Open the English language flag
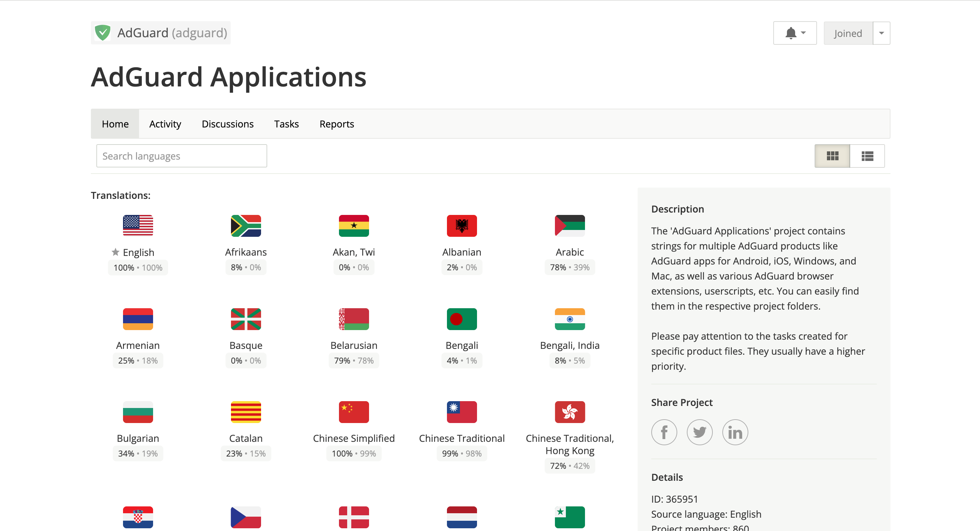The height and width of the screenshot is (531, 980). click(138, 226)
